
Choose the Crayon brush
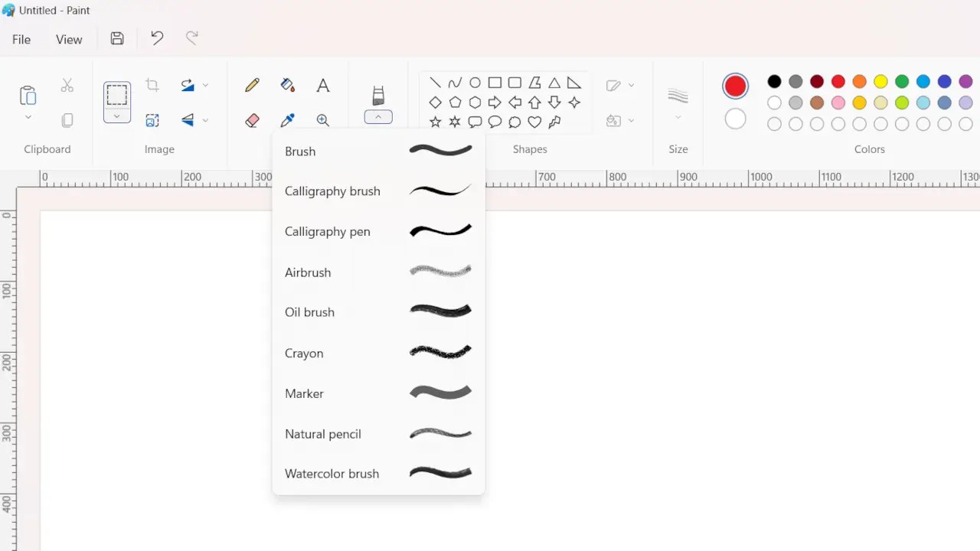tap(378, 353)
